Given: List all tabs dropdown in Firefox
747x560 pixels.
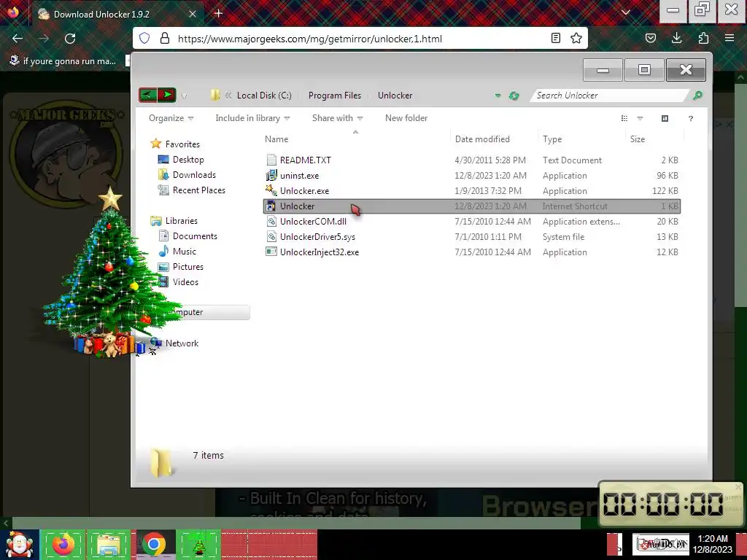Looking at the screenshot, I should point(626,12).
